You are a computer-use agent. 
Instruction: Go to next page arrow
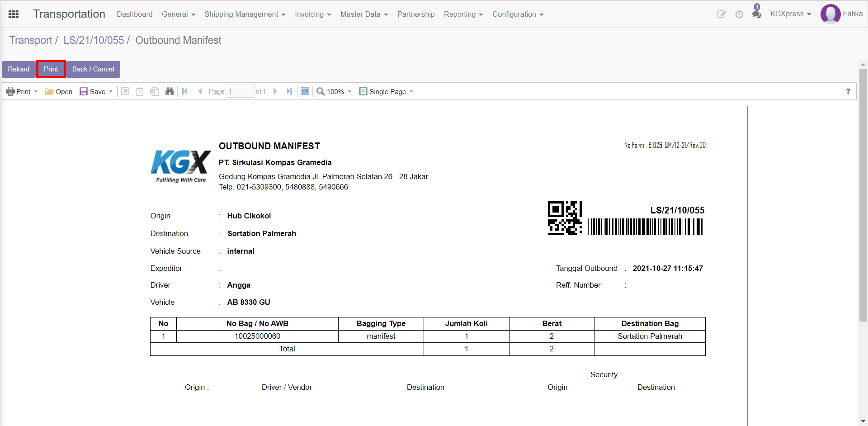coord(275,91)
